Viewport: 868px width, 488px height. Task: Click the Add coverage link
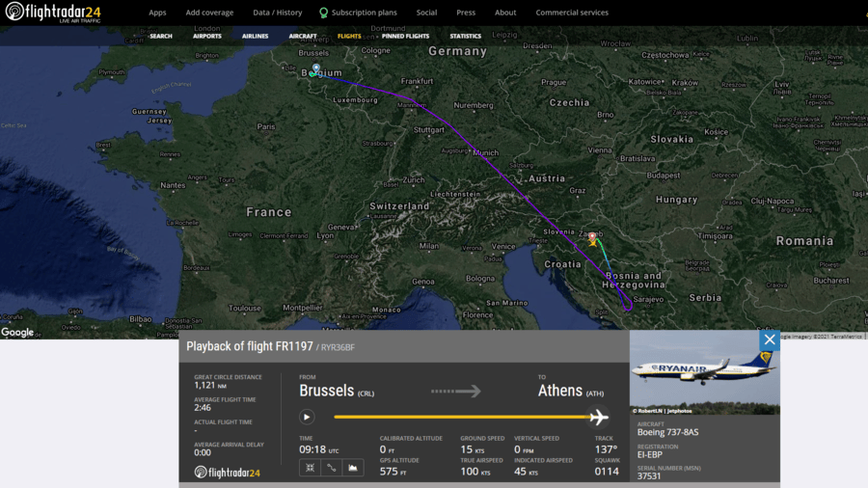209,13
